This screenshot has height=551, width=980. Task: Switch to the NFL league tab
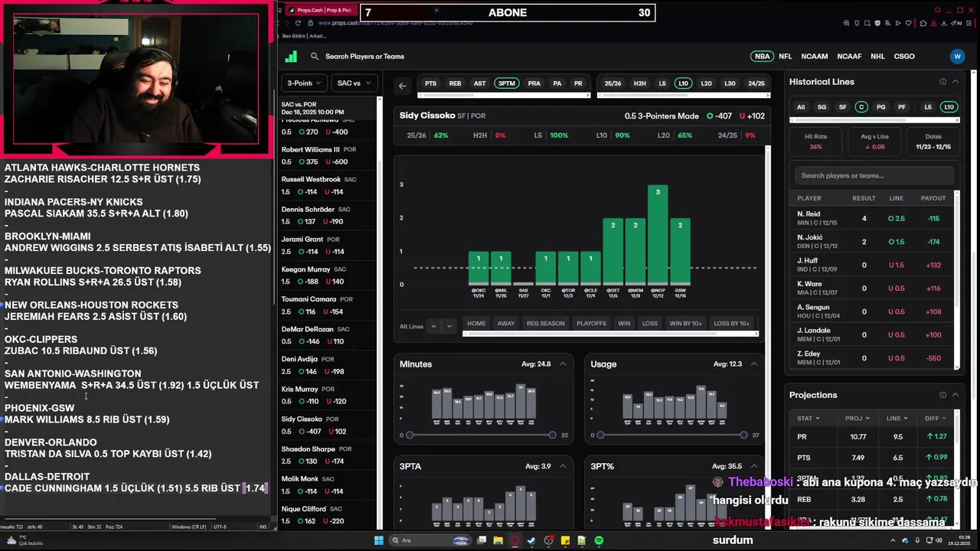(x=786, y=56)
